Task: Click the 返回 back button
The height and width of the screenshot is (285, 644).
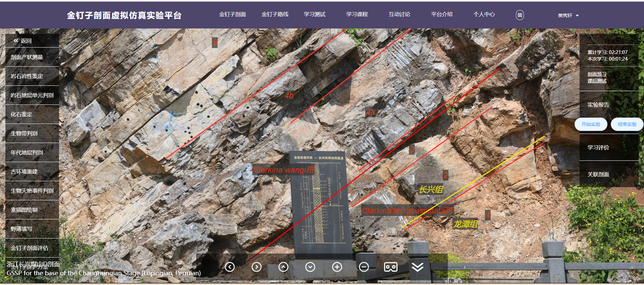Action: point(23,41)
